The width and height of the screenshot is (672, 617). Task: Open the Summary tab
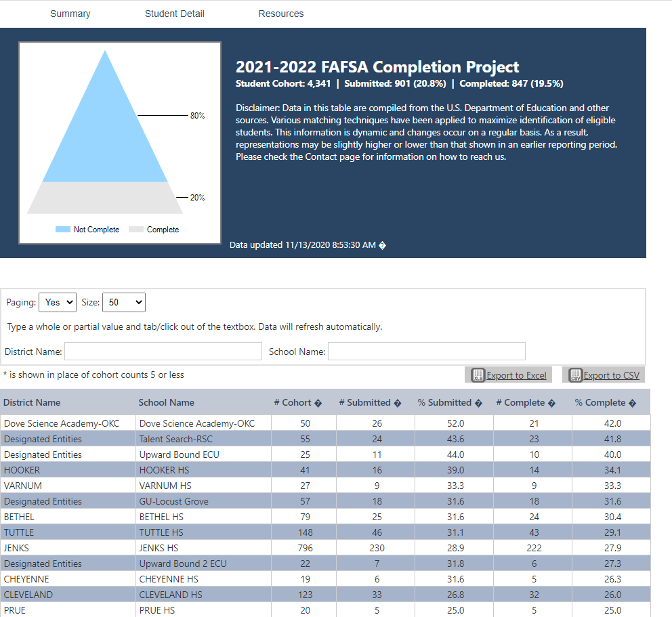tap(70, 14)
